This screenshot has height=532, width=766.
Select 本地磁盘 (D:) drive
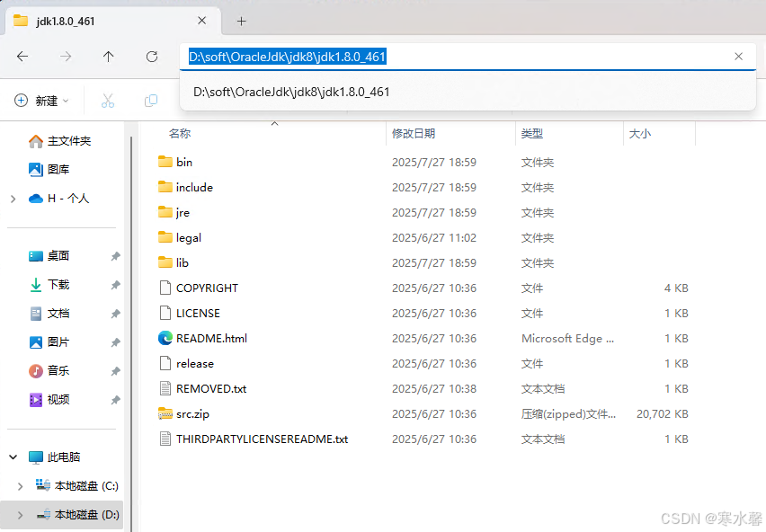77,514
